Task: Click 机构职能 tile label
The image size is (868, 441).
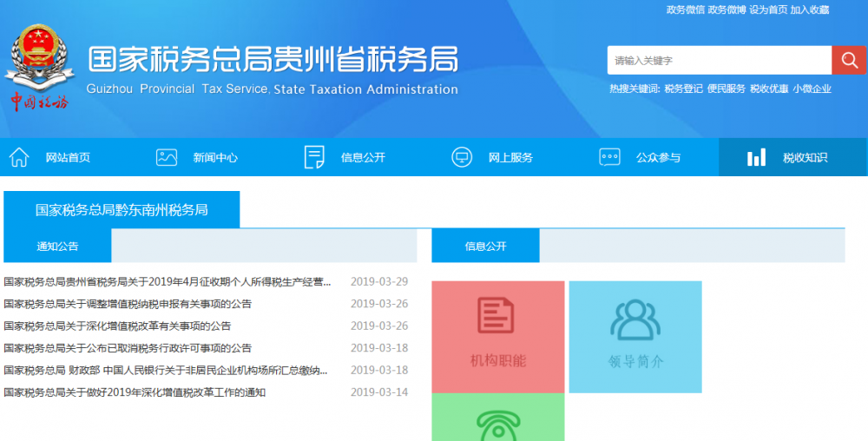Action: 498,361
